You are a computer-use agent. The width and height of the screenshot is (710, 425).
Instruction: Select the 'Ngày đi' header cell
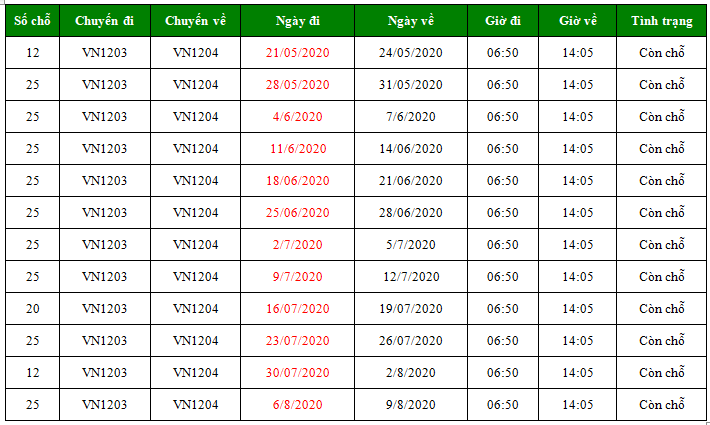[297, 21]
